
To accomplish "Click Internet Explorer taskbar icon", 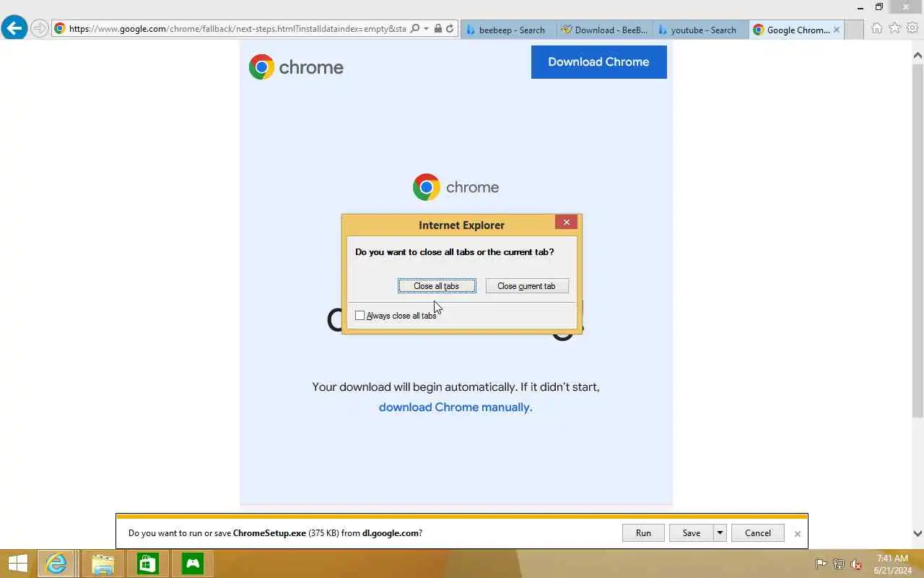I will (56, 564).
